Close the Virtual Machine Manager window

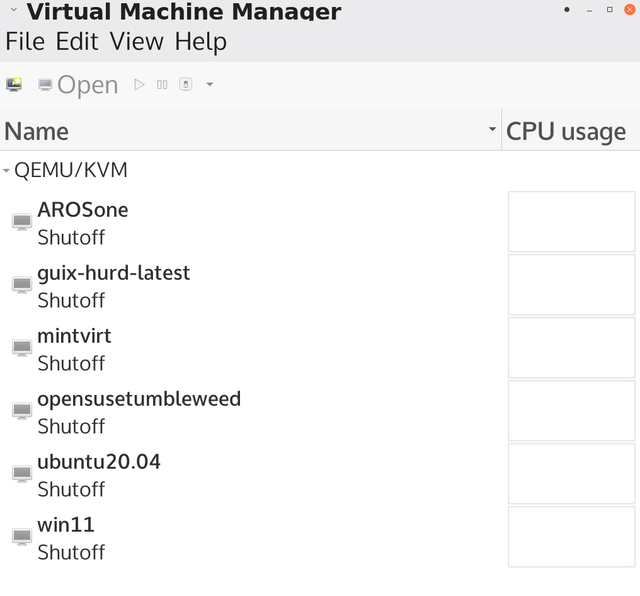coord(630,9)
